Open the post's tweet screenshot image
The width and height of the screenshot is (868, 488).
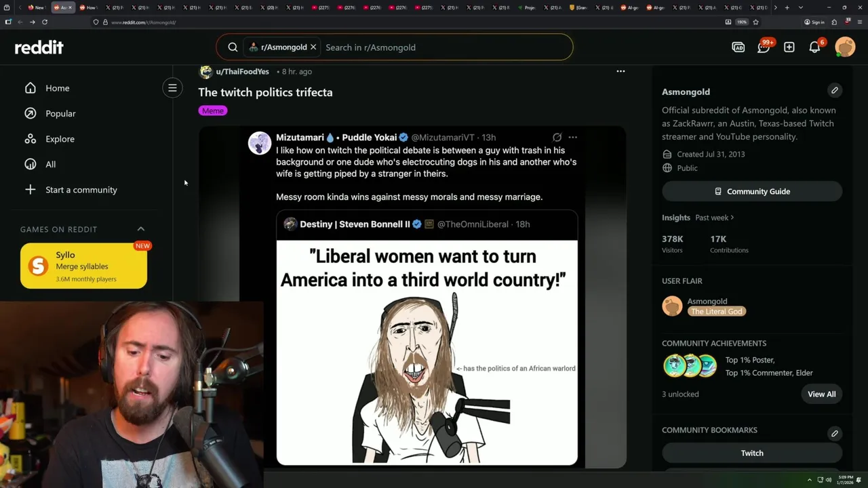[x=412, y=297]
